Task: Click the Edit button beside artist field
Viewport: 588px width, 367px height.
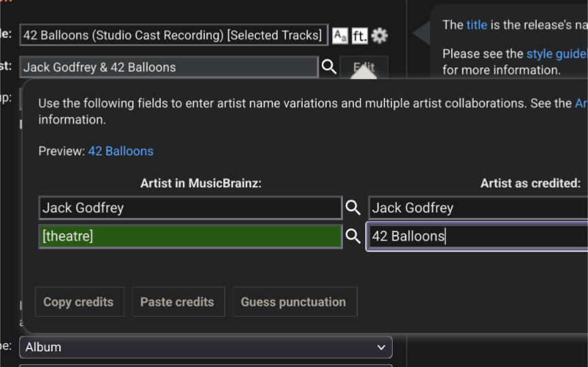Action: (363, 67)
